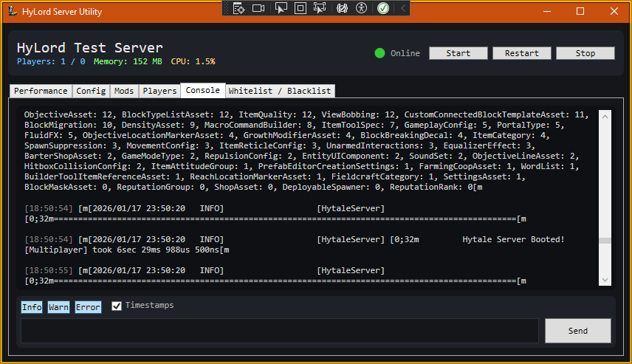The width and height of the screenshot is (632, 364).
Task: Open the Whitelist / Blacklist tab
Action: [280, 91]
